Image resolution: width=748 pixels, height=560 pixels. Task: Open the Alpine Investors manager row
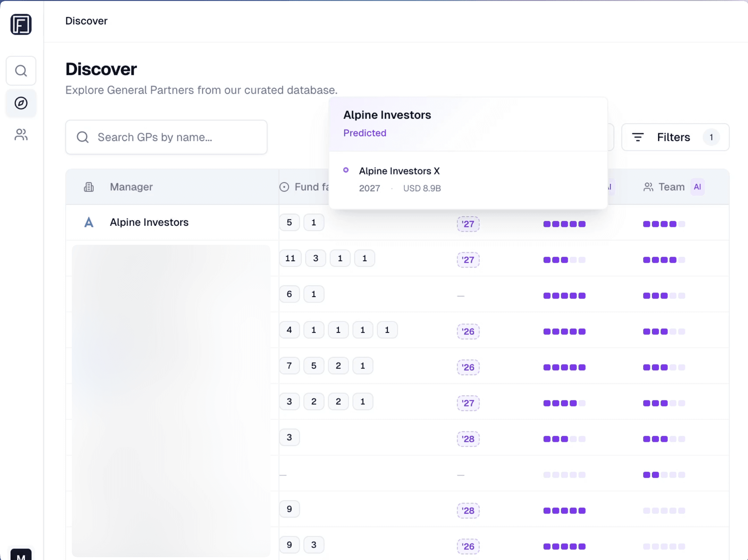click(x=149, y=222)
